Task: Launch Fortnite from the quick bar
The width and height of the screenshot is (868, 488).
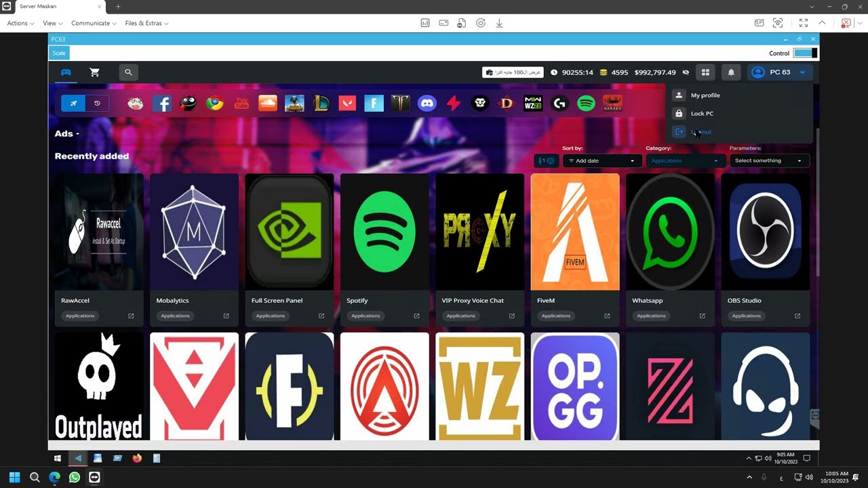Action: 374,104
